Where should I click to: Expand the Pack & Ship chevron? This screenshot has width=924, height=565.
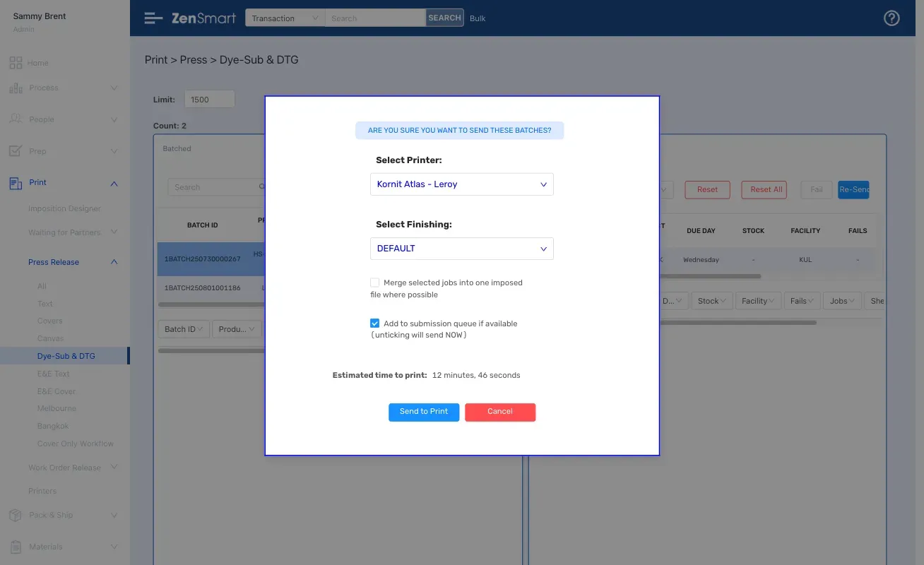click(x=114, y=515)
